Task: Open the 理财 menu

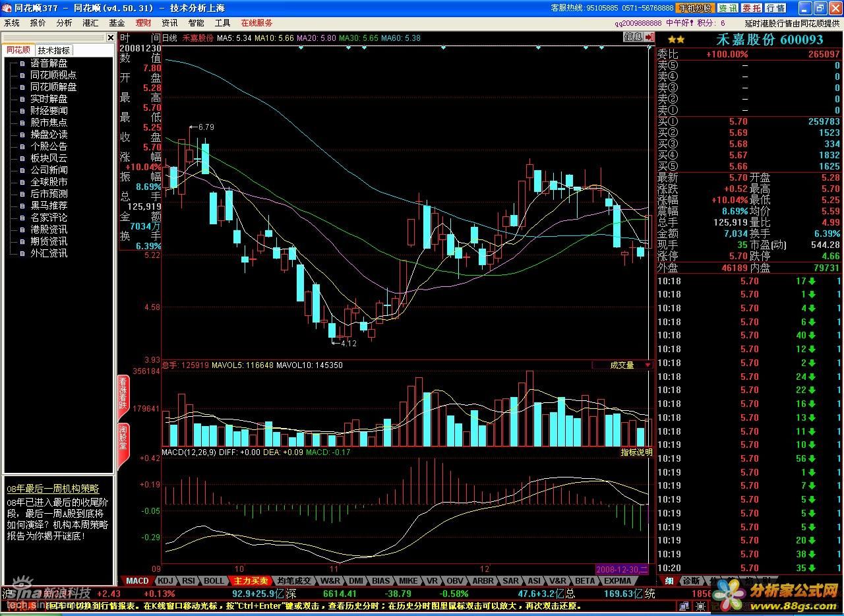Action: [x=143, y=22]
